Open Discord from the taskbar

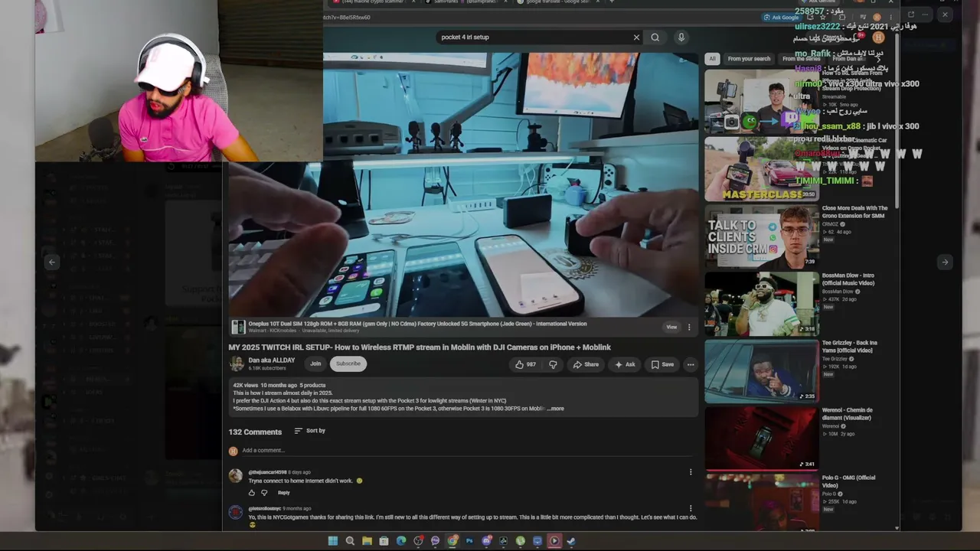click(486, 541)
